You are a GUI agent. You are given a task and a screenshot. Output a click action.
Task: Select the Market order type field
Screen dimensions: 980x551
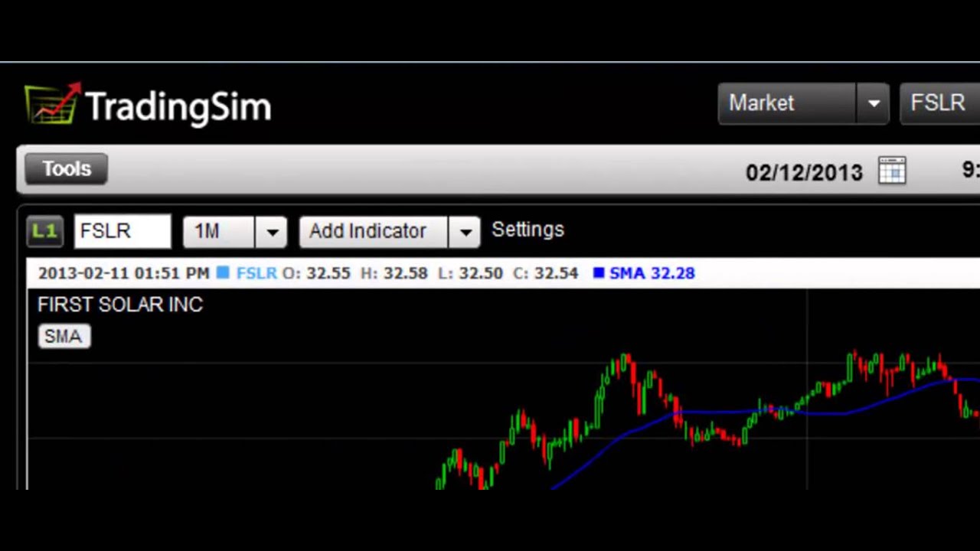pos(786,103)
